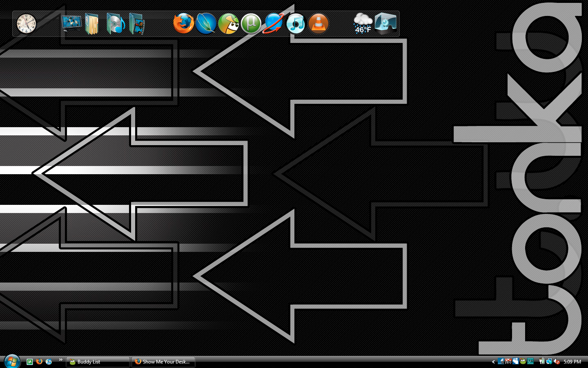
Task: Open the monitor Computer icon in dock
Action: click(x=71, y=23)
